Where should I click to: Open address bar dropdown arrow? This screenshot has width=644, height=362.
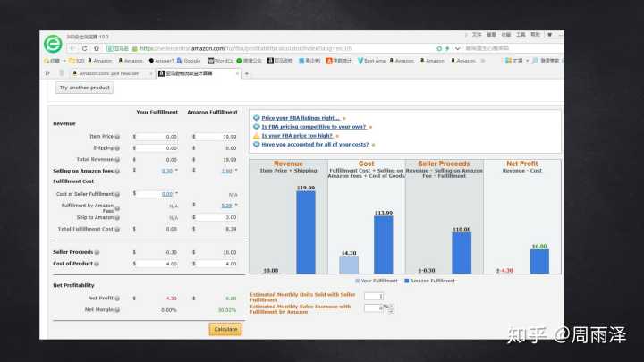pos(458,48)
